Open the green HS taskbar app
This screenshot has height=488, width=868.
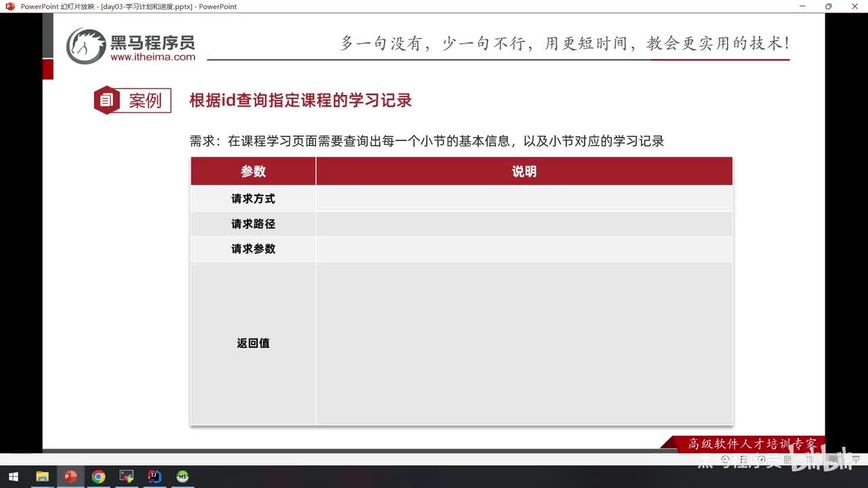(182, 476)
